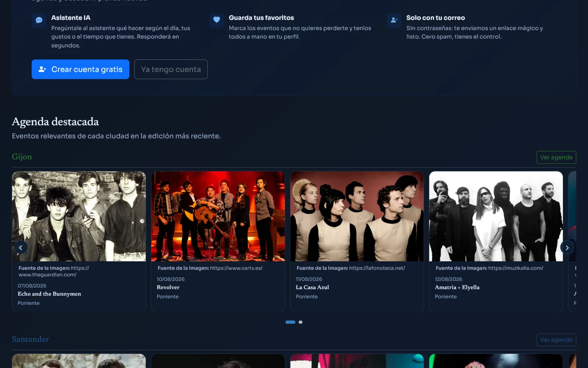Click the date 07/08/2026
The height and width of the screenshot is (368, 588).
click(32, 286)
